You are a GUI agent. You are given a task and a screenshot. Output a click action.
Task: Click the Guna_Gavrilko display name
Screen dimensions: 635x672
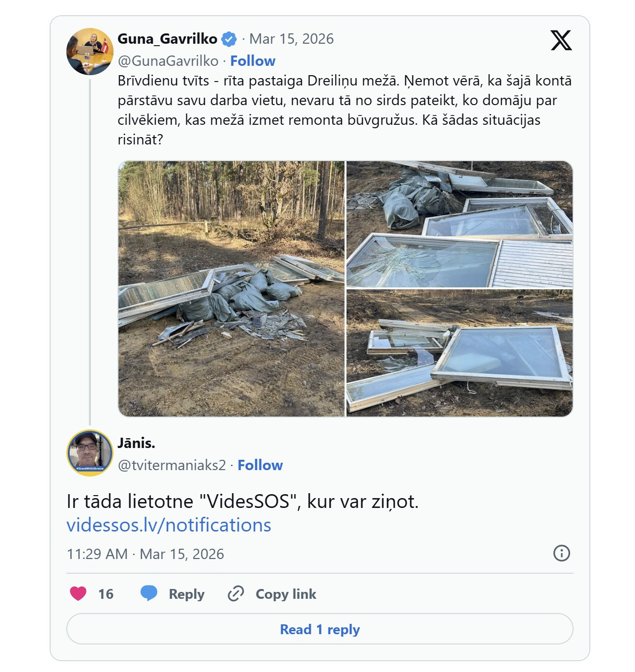coord(167,39)
